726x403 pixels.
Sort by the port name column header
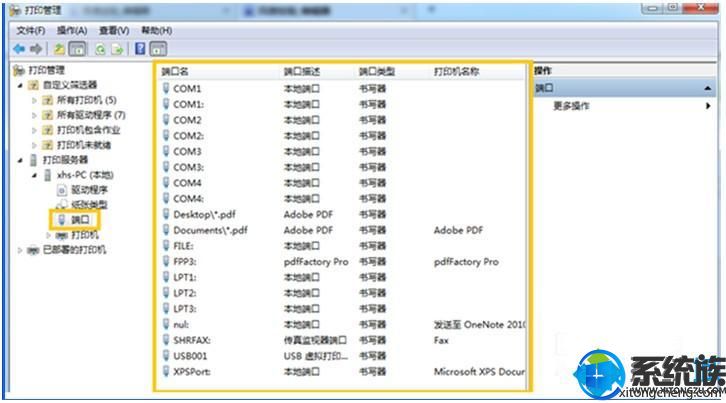point(175,71)
